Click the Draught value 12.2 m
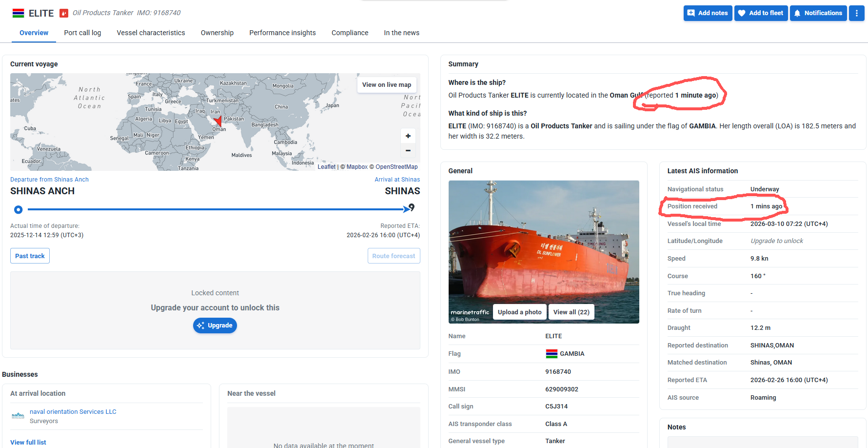The width and height of the screenshot is (868, 448). (760, 328)
